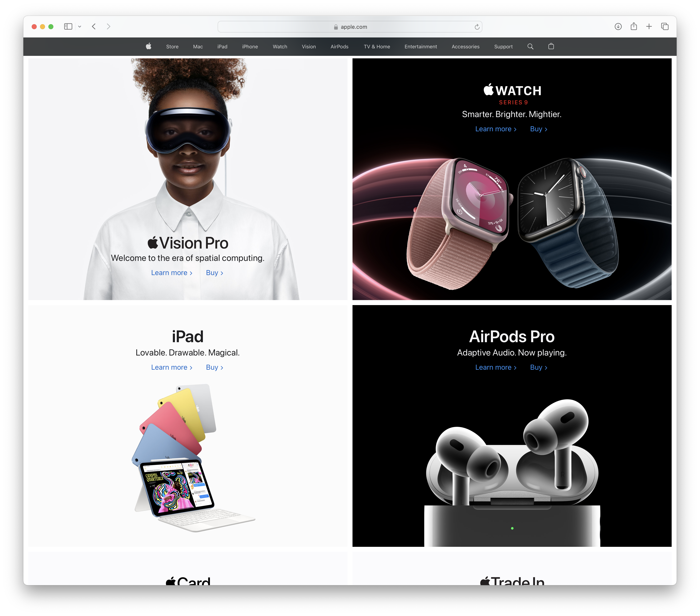This screenshot has height=616, width=700.
Task: Click the Apple logo in navigation bar
Action: coord(148,46)
